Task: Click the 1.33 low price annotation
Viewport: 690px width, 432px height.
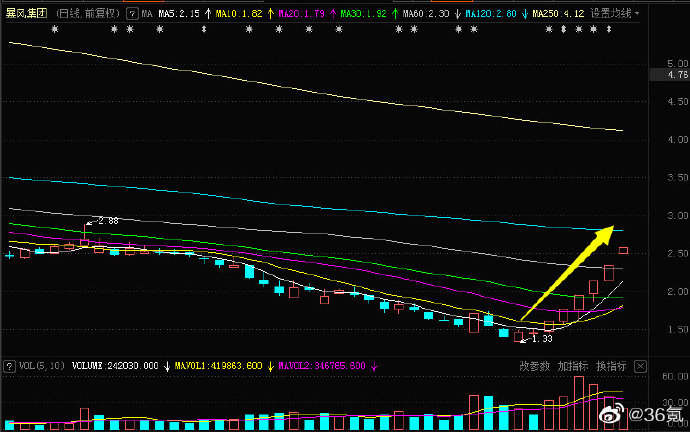Action: (542, 339)
